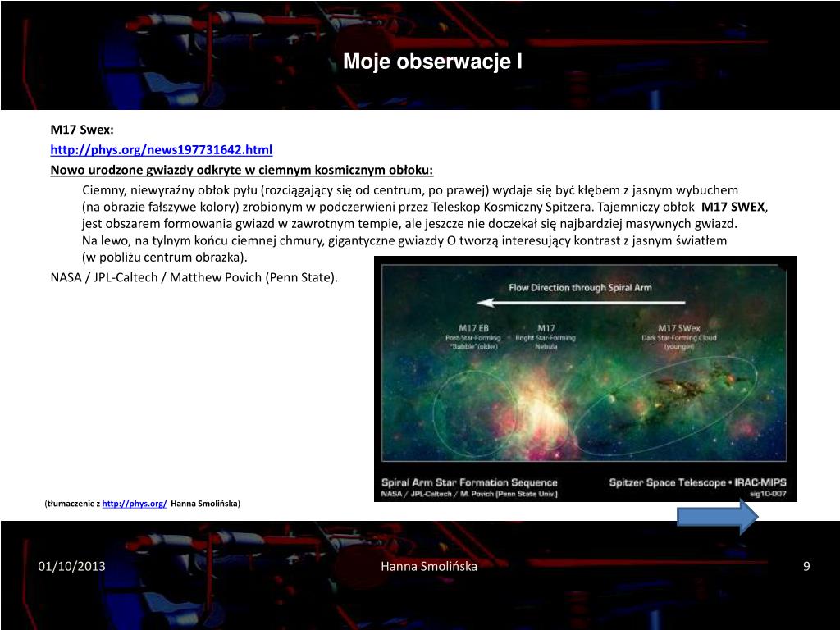Screen dimensions: 840x630
Task: Click the 'Hanna Smolińska' footer text
Action: point(429,566)
